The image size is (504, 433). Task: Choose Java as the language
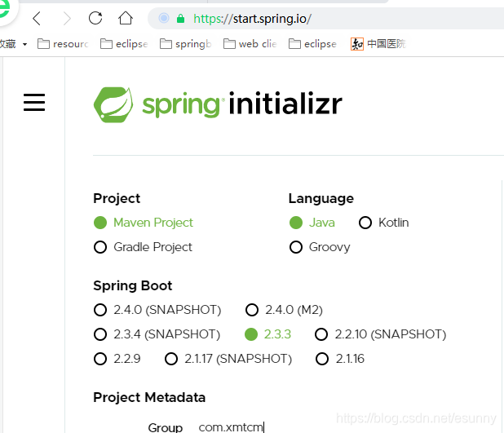click(x=296, y=223)
